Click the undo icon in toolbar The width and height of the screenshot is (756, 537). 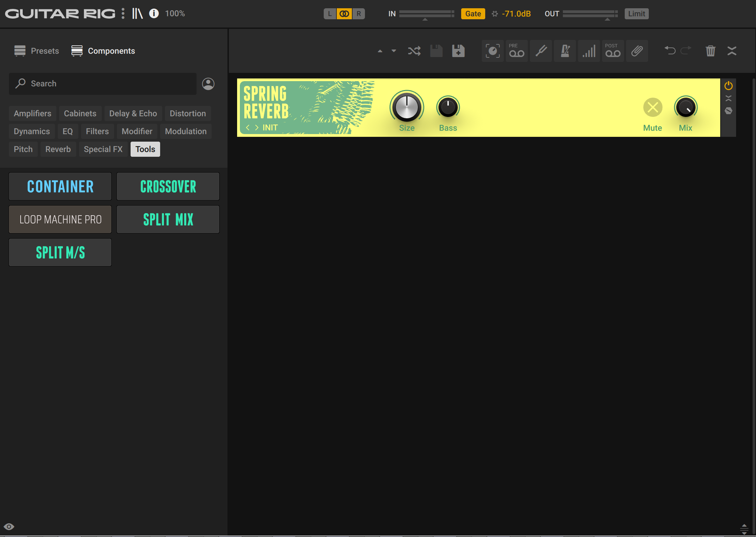pyautogui.click(x=669, y=51)
